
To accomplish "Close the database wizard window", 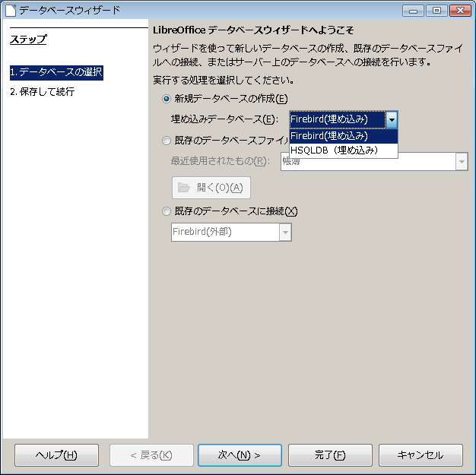I will 460,11.
